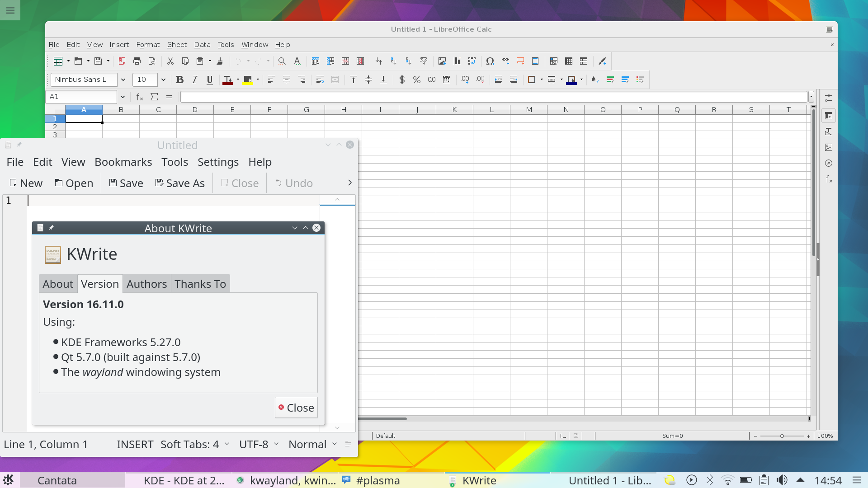Click Close button in KWrite About dialog
Screen dimensions: 868x488
[x=296, y=408]
